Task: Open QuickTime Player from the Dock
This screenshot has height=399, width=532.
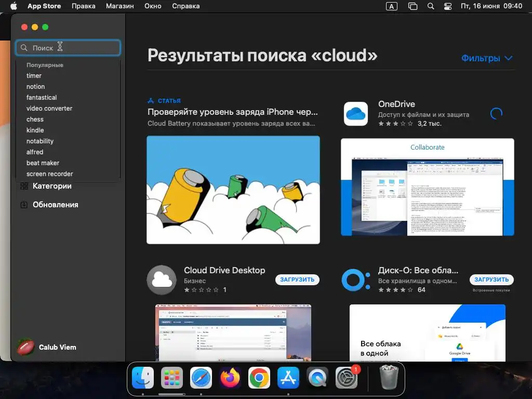Action: (x=317, y=378)
